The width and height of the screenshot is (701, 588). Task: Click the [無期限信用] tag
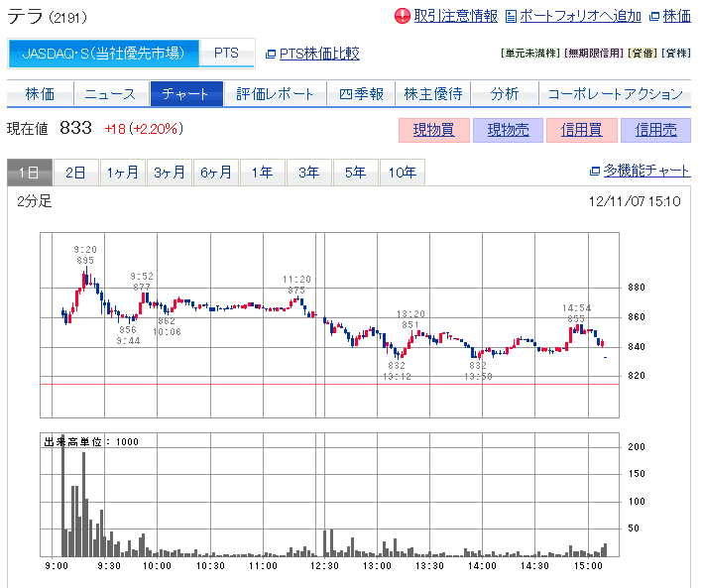point(594,54)
